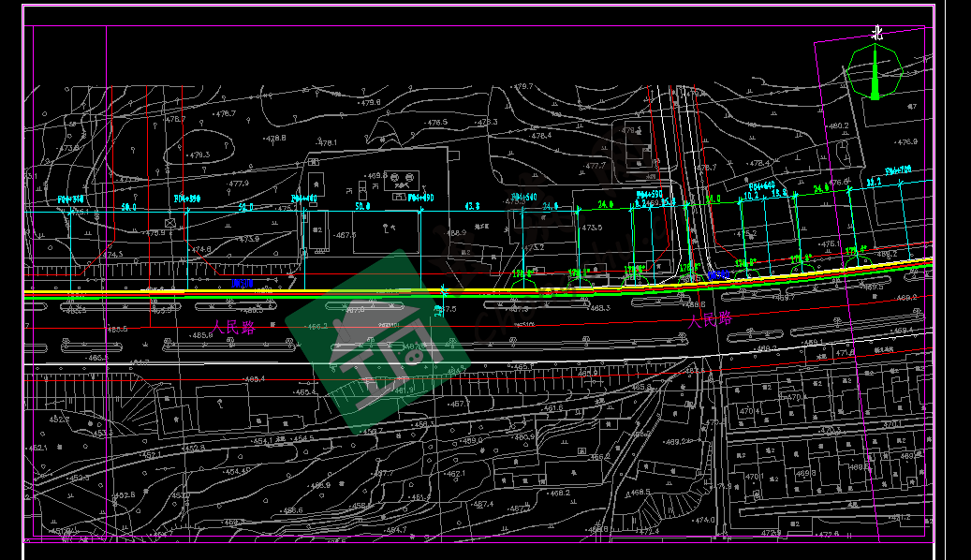Viewport: 971px width, 560px height.
Task: Select the 479.3 elevation point
Action: point(199,155)
